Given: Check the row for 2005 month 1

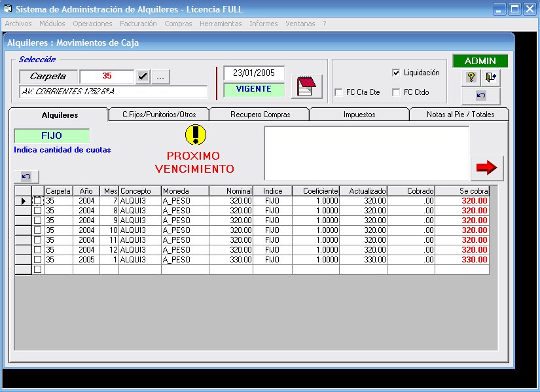Looking at the screenshot, I should 38,259.
